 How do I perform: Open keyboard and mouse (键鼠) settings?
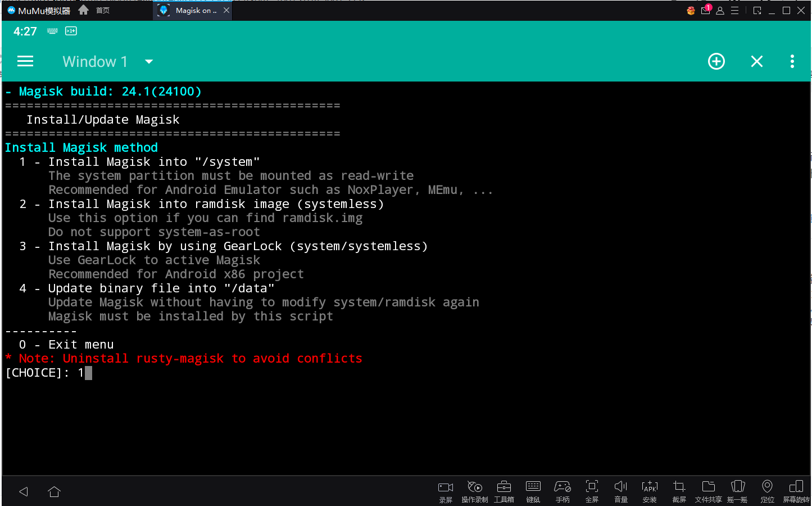[x=533, y=491]
